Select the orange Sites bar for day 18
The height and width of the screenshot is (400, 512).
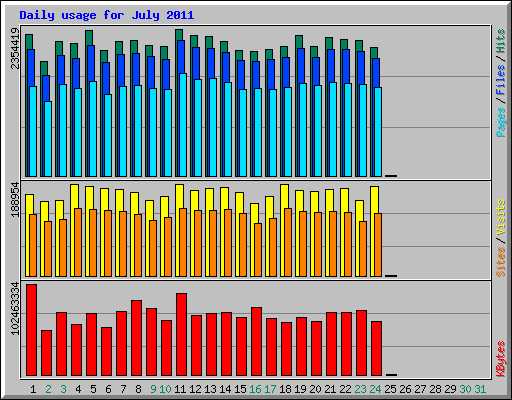click(288, 242)
